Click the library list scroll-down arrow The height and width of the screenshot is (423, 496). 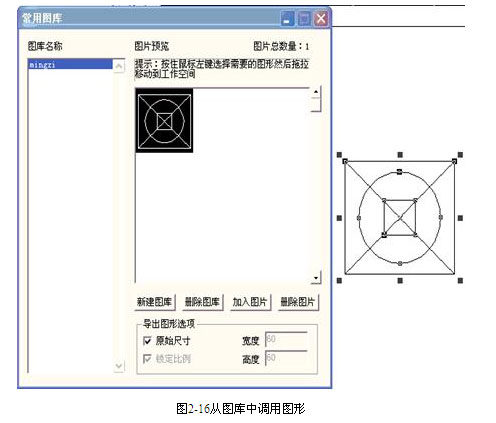click(119, 366)
